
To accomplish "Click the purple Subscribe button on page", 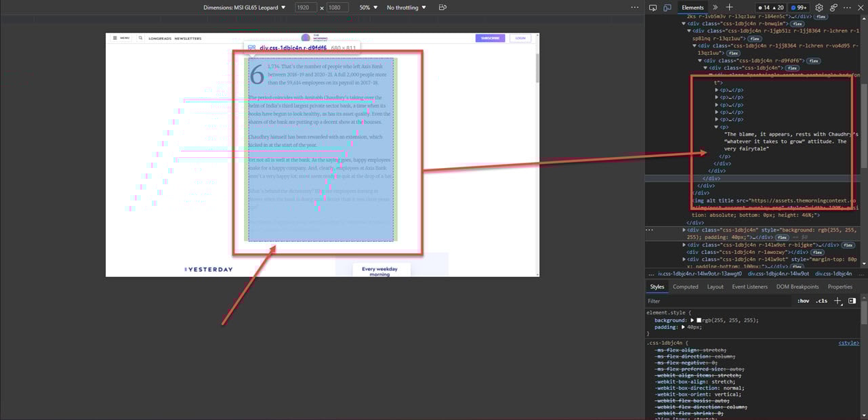I will 490,38.
